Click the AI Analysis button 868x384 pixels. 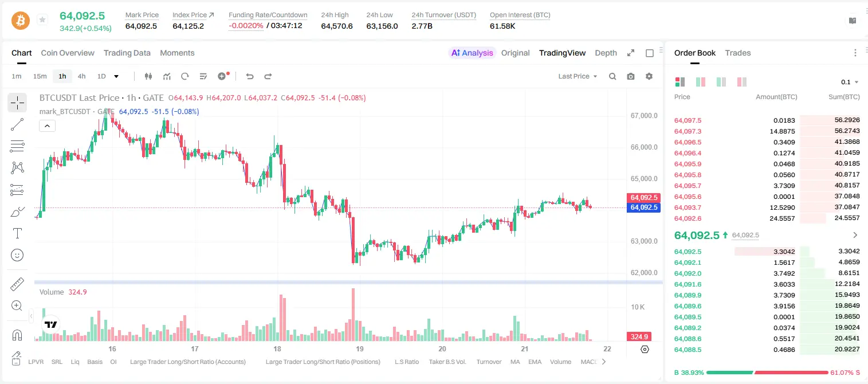tap(472, 53)
